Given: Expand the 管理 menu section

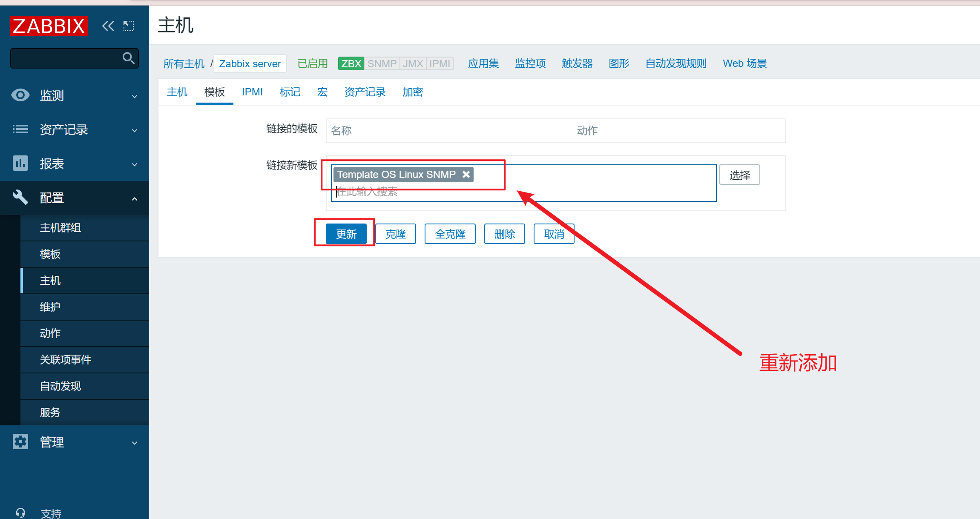Looking at the screenshot, I should point(75,442).
